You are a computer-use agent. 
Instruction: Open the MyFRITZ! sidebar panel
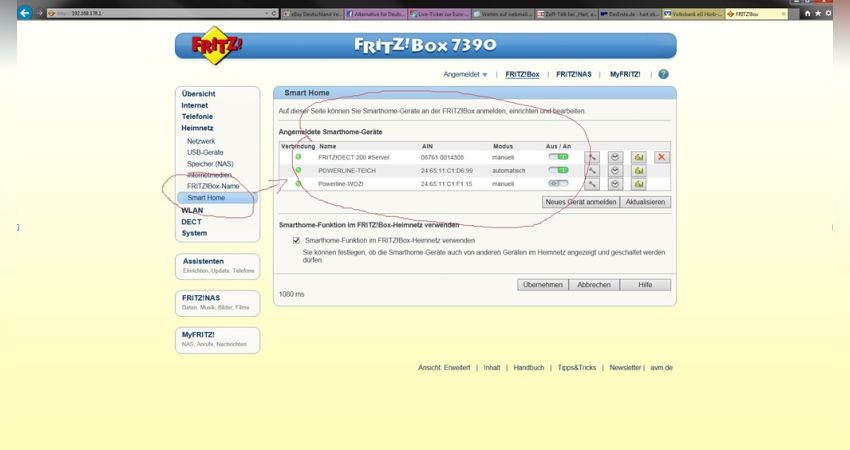(217, 340)
